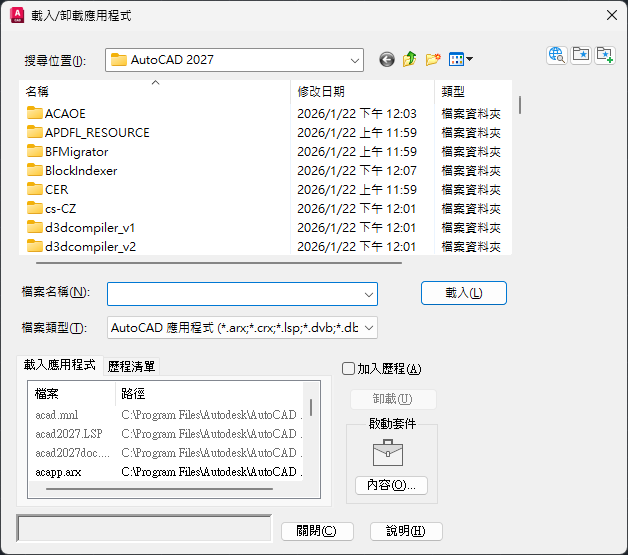Select the d3dcompiler_v1 folder
628x555 pixels.
[x=81, y=227]
